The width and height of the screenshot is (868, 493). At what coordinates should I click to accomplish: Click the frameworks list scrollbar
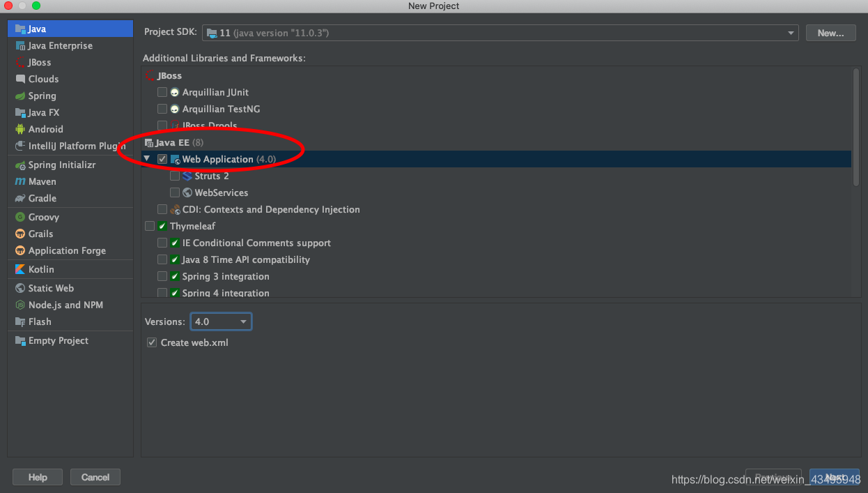point(856,127)
